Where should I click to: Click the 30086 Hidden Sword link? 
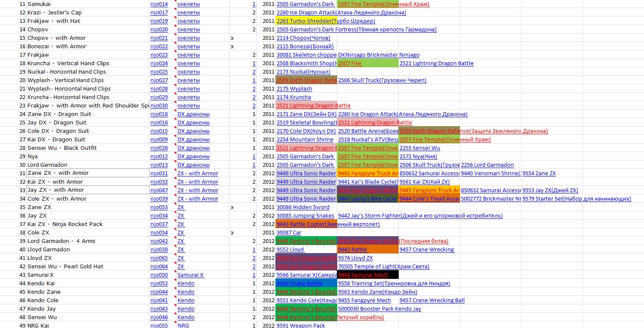click(303, 207)
